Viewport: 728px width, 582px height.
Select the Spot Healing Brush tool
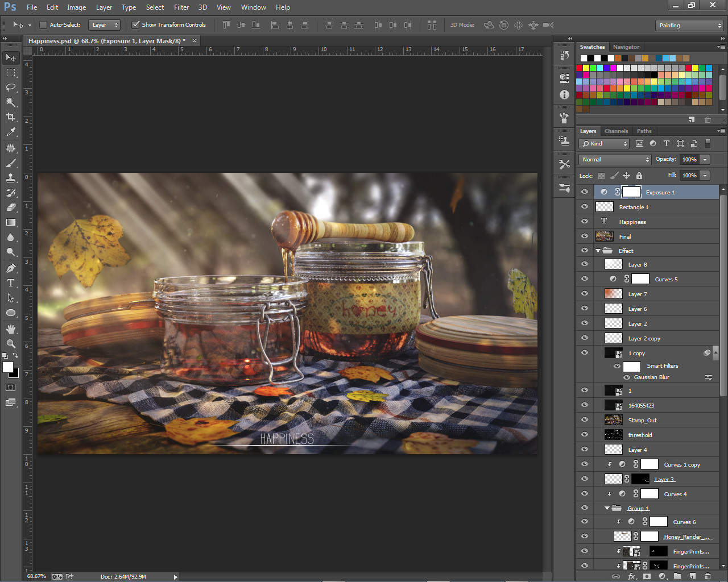[x=11, y=148]
